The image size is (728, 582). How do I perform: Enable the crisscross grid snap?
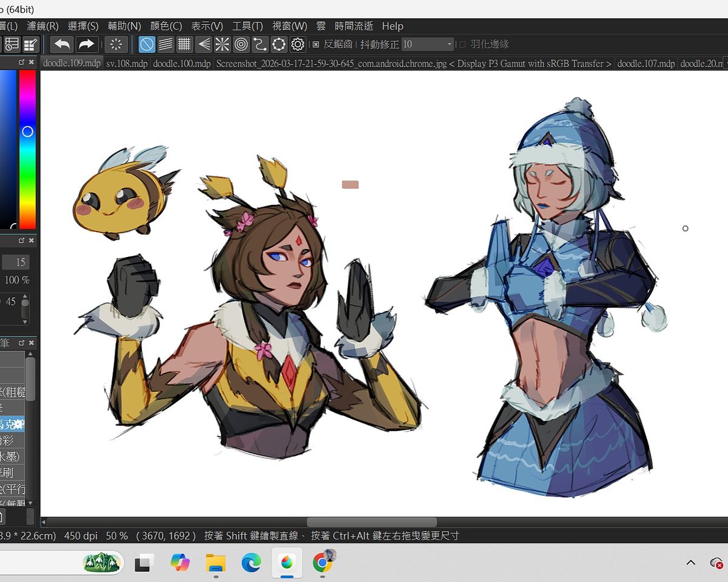(x=184, y=44)
